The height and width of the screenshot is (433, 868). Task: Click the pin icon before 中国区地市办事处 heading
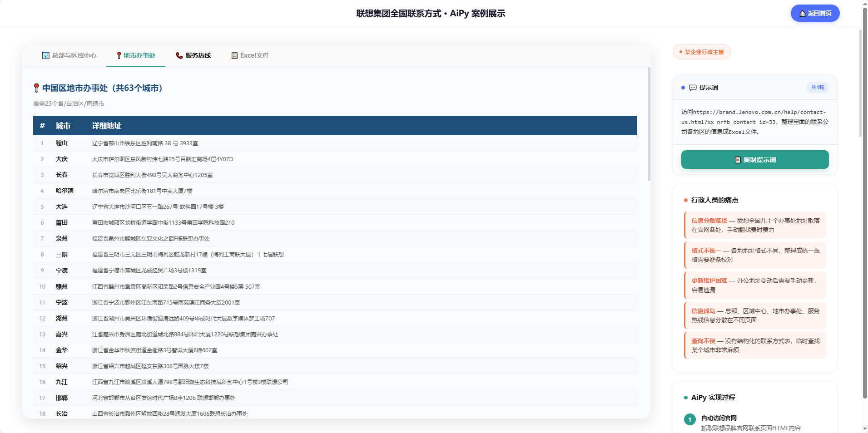point(36,88)
